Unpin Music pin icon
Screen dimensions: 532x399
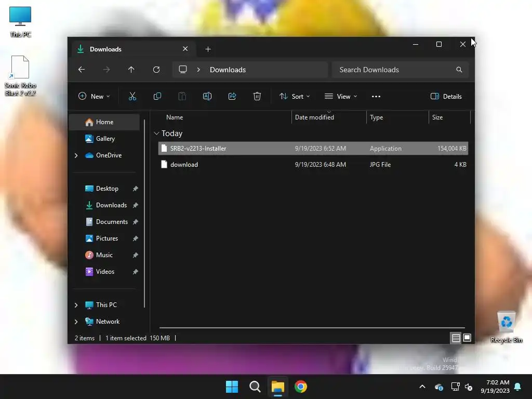(136, 255)
